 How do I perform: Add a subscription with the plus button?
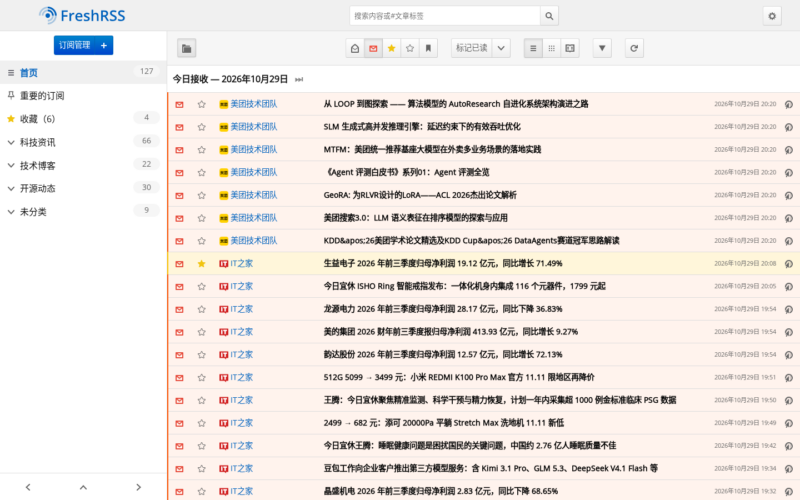[x=104, y=45]
